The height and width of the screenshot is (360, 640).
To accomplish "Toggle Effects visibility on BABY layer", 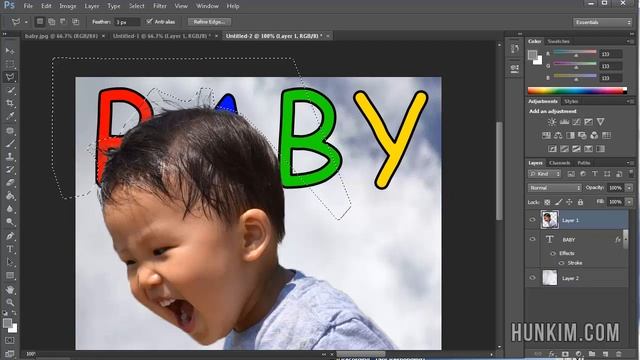I will point(553,253).
